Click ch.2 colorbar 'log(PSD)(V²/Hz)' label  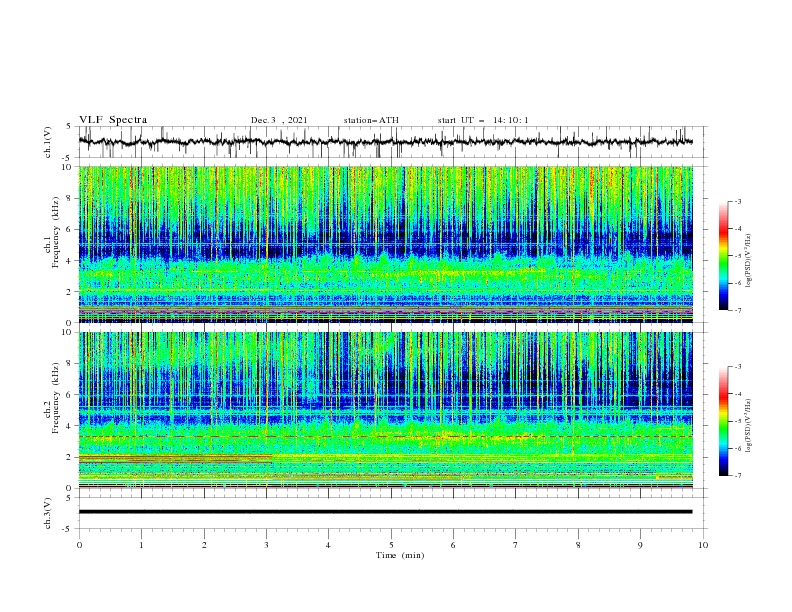tap(749, 426)
